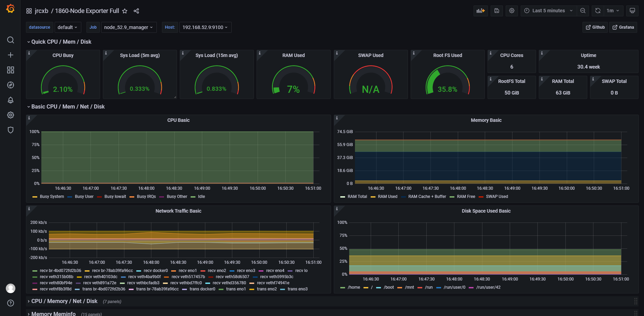Cycle view mode with the monitor icon
The width and height of the screenshot is (644, 316).
[632, 11]
